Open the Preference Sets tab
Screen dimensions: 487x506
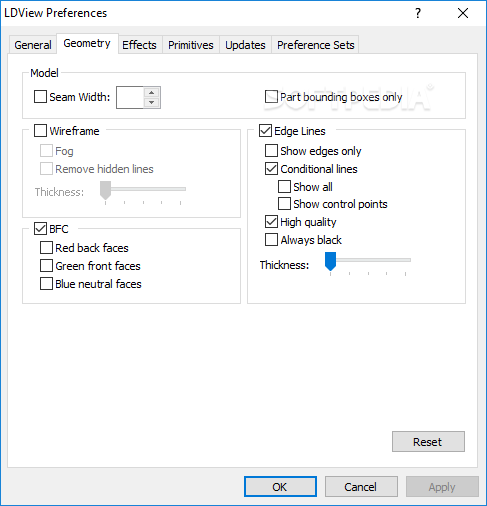point(316,45)
